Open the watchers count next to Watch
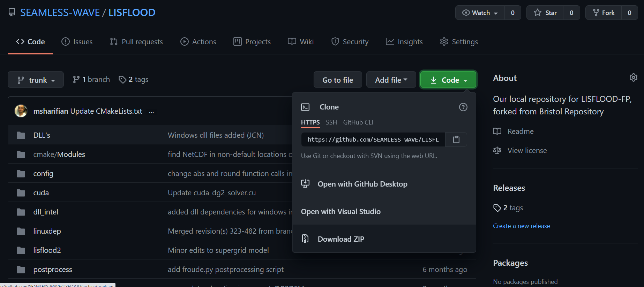 coord(512,13)
